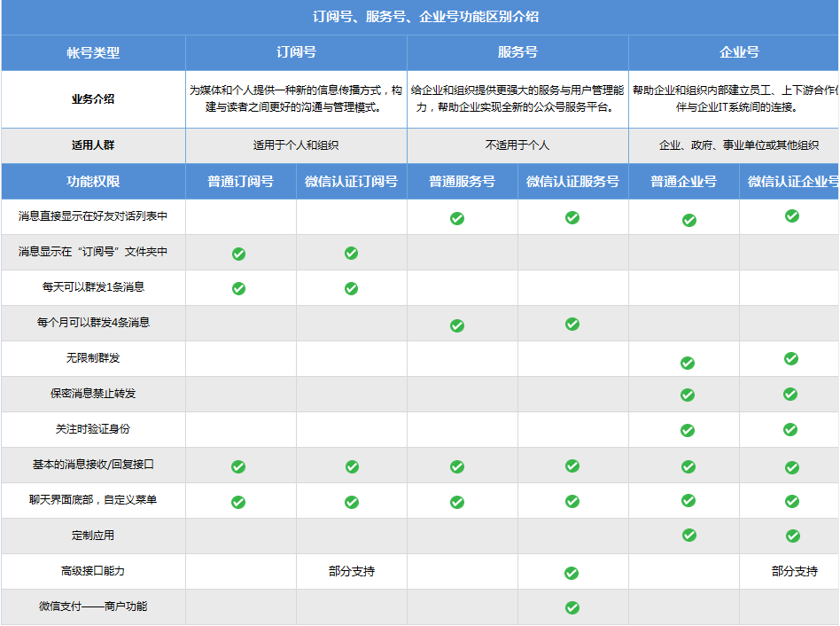Click the 消息显示在订阅号文件夹 checkmark under 微信认证订阅号
This screenshot has width=840, height=626.
coord(351,253)
